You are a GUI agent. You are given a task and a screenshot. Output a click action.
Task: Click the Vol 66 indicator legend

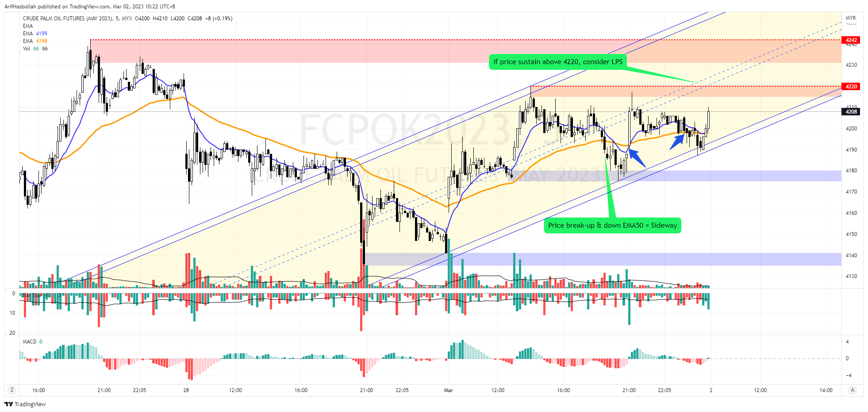(x=35, y=49)
